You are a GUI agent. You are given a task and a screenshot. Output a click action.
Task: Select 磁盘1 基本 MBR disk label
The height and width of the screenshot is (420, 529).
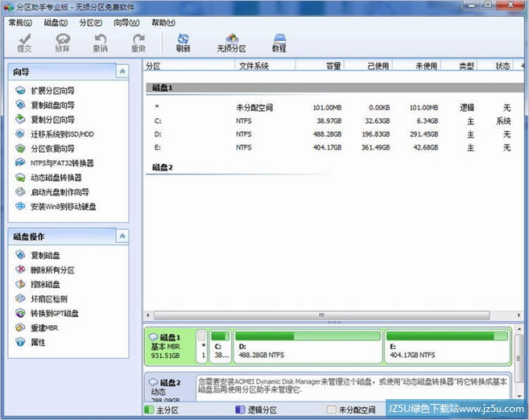pyautogui.click(x=170, y=346)
